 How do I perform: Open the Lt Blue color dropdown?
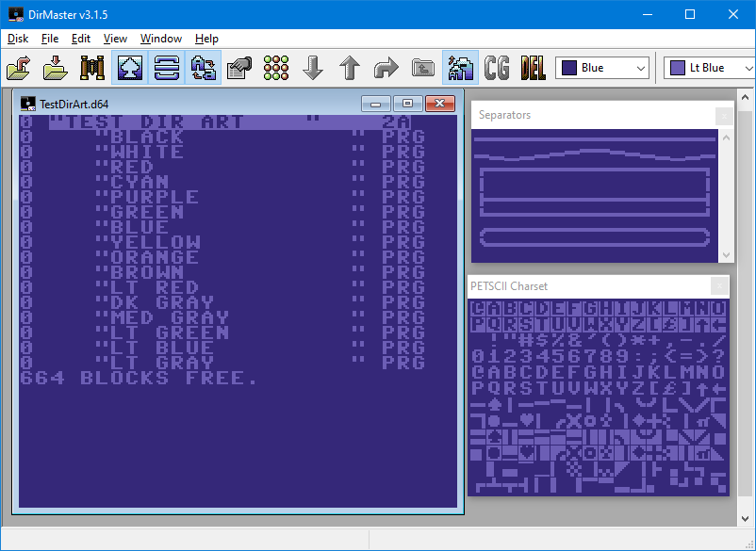click(x=710, y=68)
